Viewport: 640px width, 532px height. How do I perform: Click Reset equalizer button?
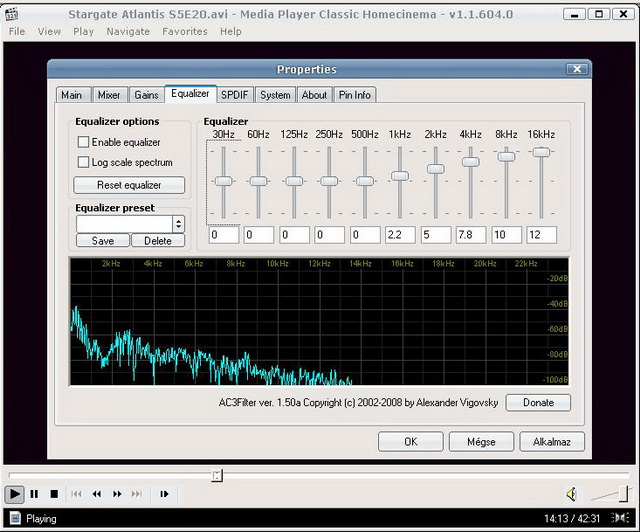pos(129,185)
